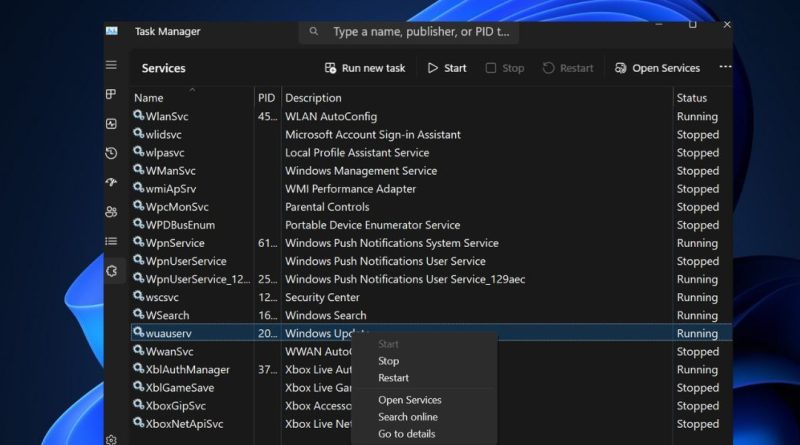800x445 pixels.
Task: Select the WManSvc service row
Action: pos(432,170)
